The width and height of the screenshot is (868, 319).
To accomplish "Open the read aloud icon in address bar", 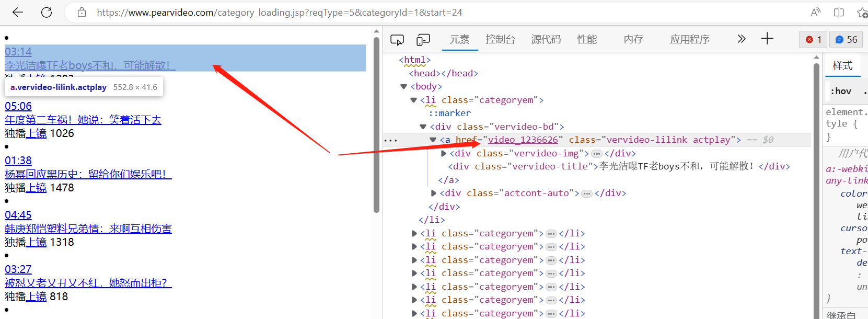I will tap(815, 12).
